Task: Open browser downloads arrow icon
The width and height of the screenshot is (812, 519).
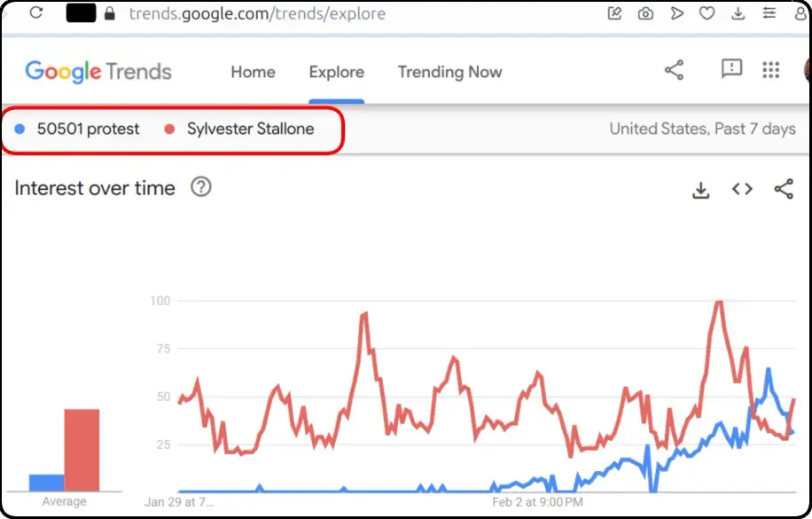Action: [x=738, y=13]
